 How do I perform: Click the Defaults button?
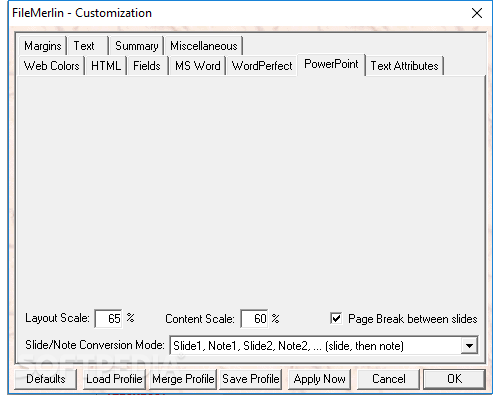coord(46,379)
